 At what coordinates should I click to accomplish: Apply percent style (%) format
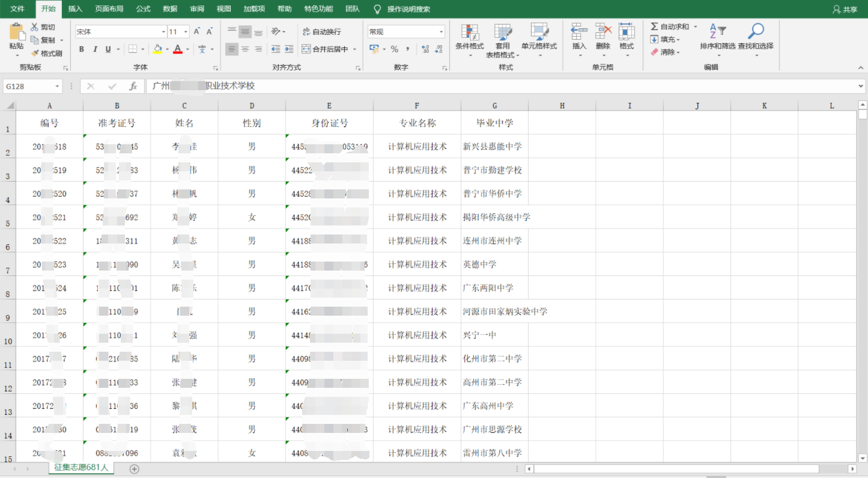pos(395,49)
